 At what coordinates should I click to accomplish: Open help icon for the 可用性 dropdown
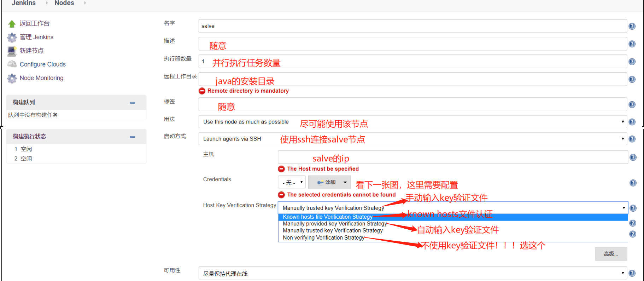click(632, 273)
